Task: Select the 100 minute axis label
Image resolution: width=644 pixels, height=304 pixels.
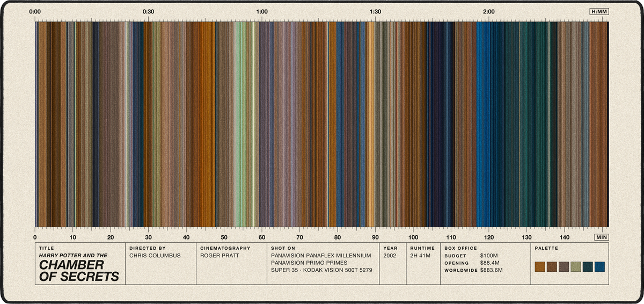Action: pyautogui.click(x=413, y=237)
